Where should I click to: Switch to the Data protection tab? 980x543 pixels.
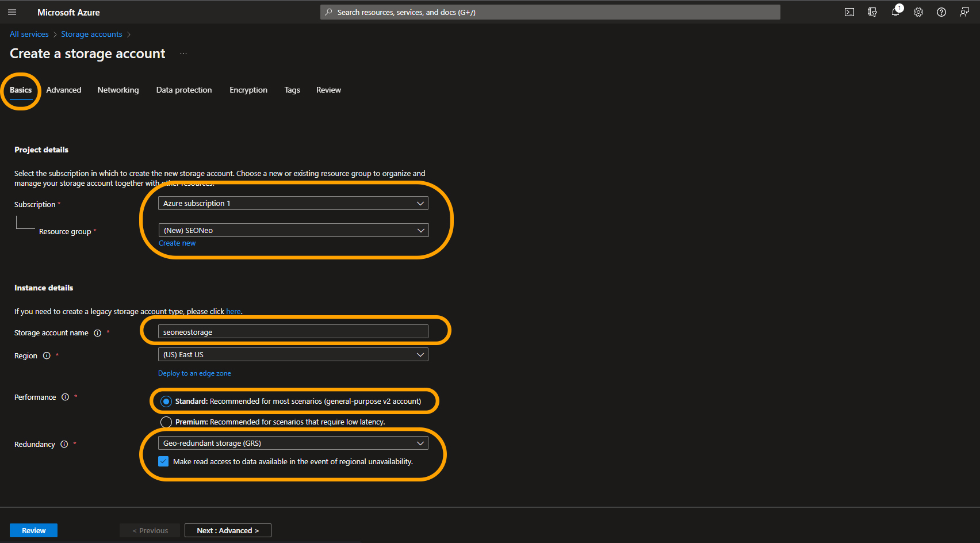(x=184, y=90)
